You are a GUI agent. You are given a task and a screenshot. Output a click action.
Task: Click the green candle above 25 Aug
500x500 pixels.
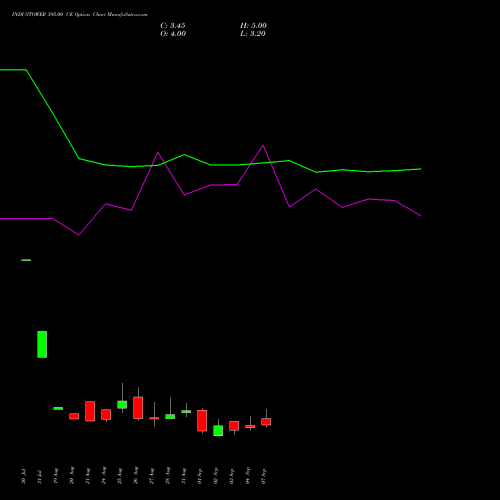(122, 404)
